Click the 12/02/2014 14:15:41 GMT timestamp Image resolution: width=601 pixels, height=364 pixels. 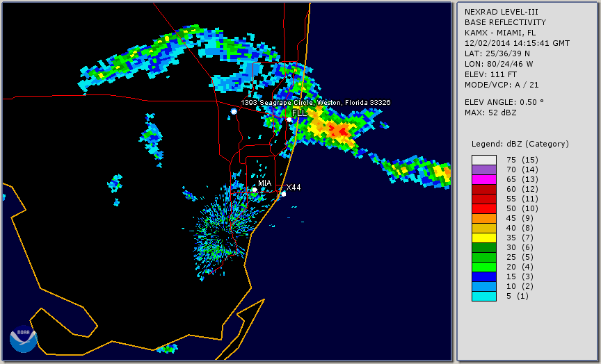(x=517, y=43)
